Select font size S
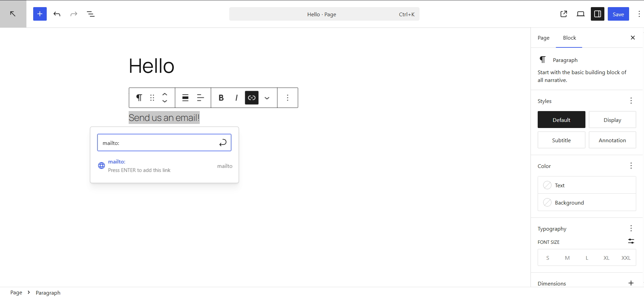Viewport: 644px width, 297px height. 548,258
